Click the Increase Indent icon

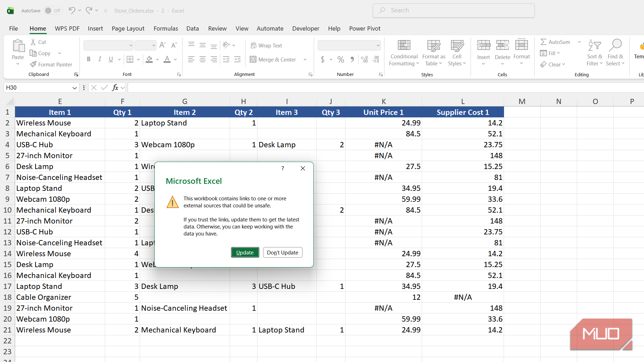pyautogui.click(x=237, y=59)
